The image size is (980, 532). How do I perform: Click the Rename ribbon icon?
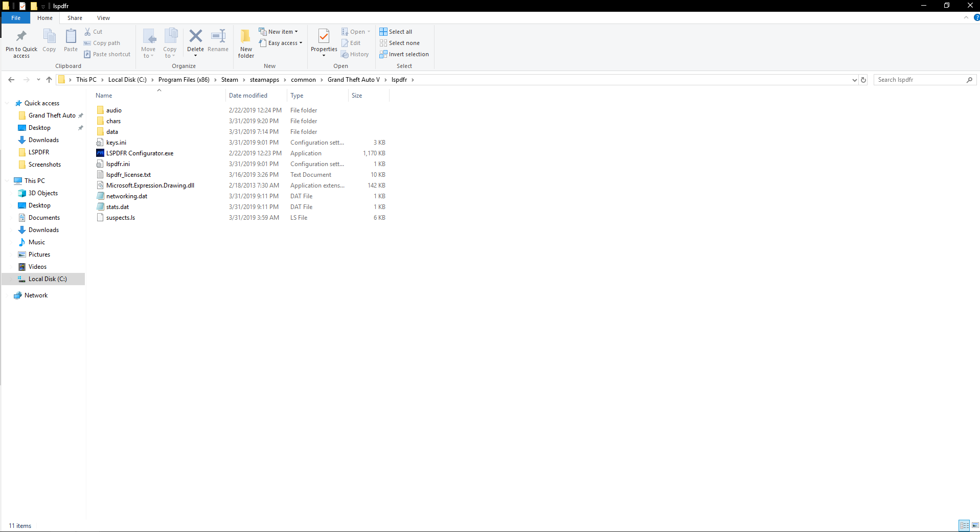click(218, 36)
